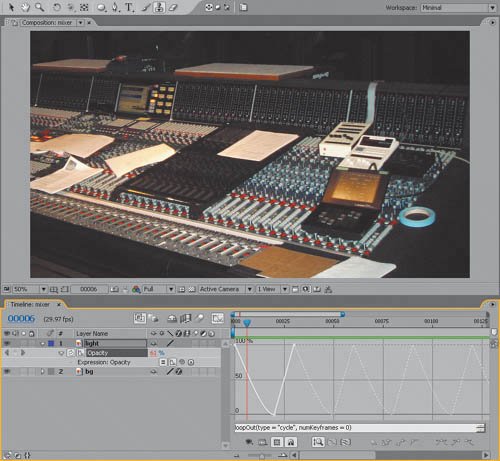
Task: Select the Composition: mixer tab
Action: (47, 23)
